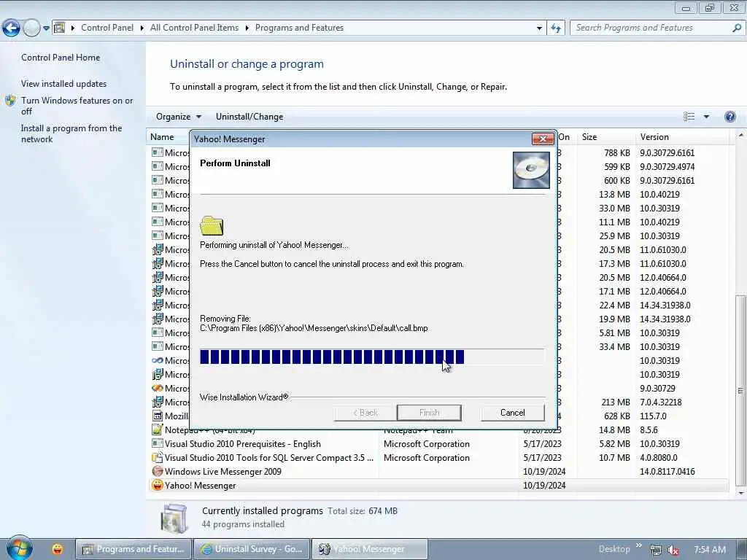Sort the list by the Name column
Image resolution: width=747 pixels, height=560 pixels.
(169, 136)
